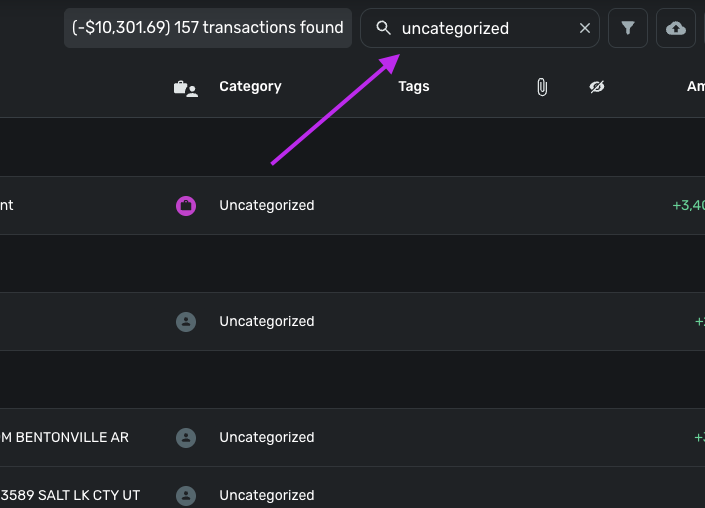Click the BENTONVILLE AR transaction description
705x508 pixels.
click(x=65, y=438)
